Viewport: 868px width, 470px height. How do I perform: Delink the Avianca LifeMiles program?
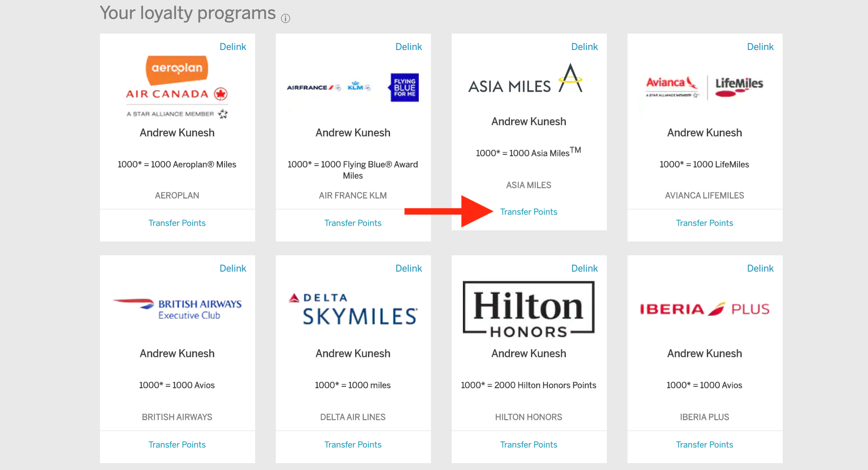[x=760, y=47]
